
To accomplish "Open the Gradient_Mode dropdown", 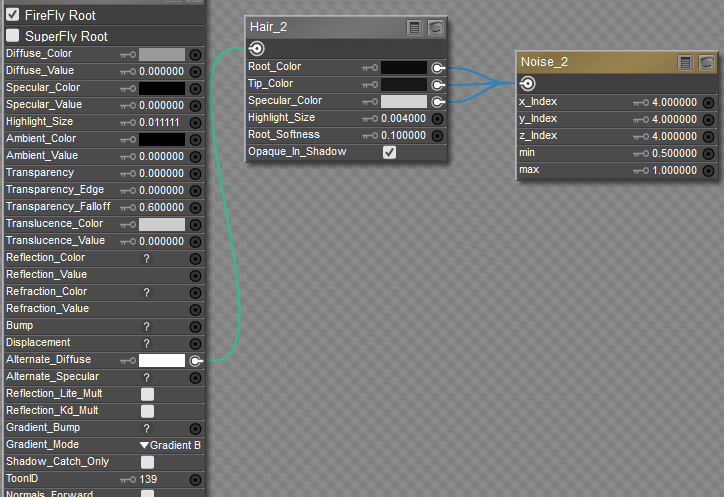I will pyautogui.click(x=170, y=445).
